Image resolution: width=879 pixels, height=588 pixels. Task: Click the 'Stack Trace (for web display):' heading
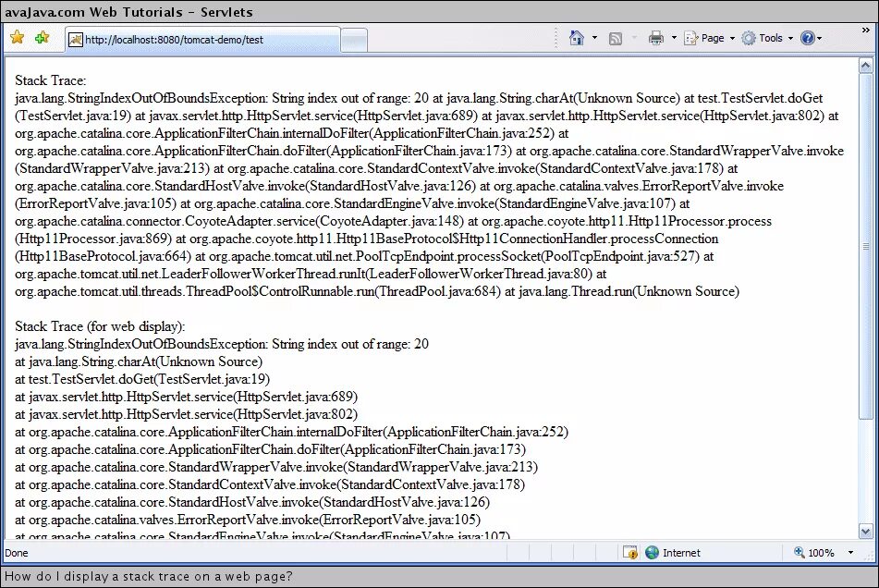[100, 326]
